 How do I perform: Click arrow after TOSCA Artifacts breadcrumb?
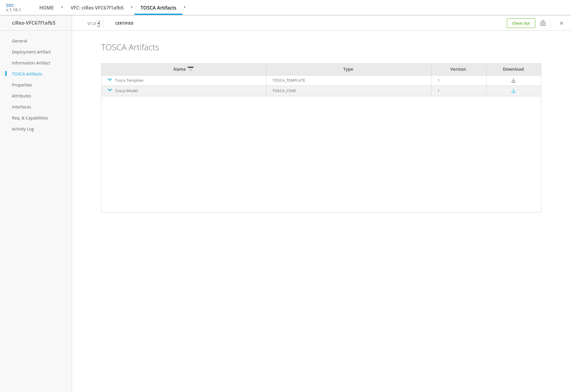click(x=185, y=7)
